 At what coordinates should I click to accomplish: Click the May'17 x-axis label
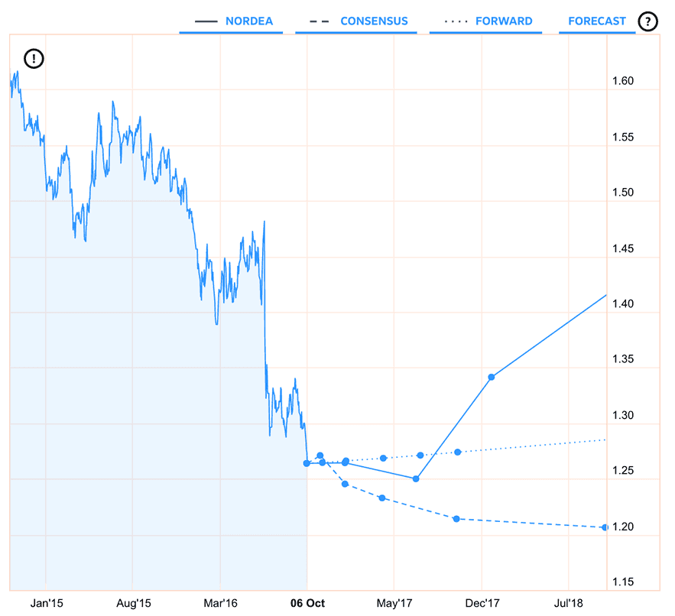click(x=395, y=603)
